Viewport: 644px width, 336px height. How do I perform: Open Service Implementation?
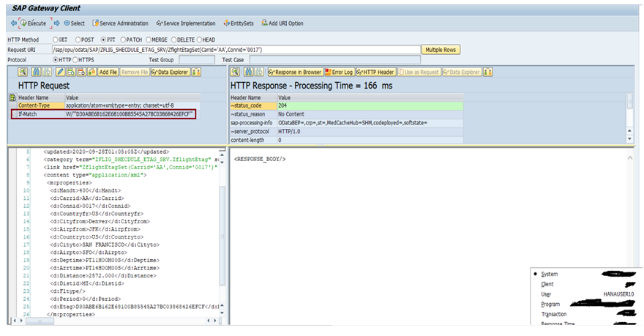click(x=186, y=23)
